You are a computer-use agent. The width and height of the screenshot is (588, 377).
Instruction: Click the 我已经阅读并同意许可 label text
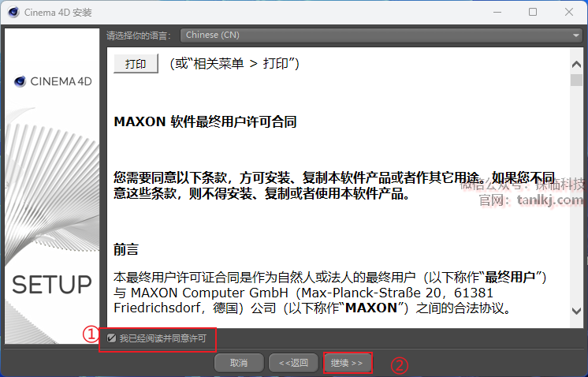(162, 338)
